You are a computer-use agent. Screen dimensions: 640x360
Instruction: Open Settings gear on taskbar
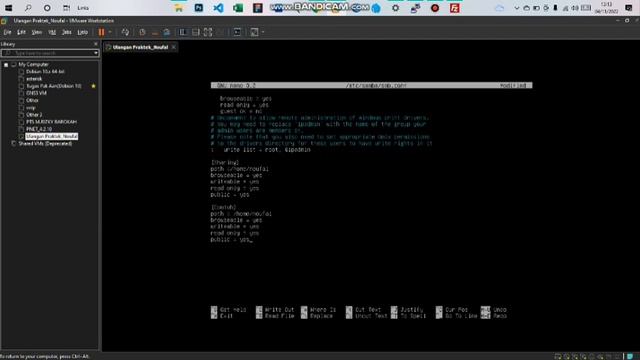click(x=396, y=8)
